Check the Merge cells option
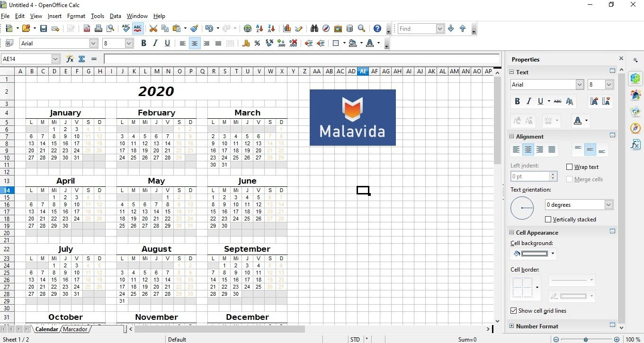 570,179
